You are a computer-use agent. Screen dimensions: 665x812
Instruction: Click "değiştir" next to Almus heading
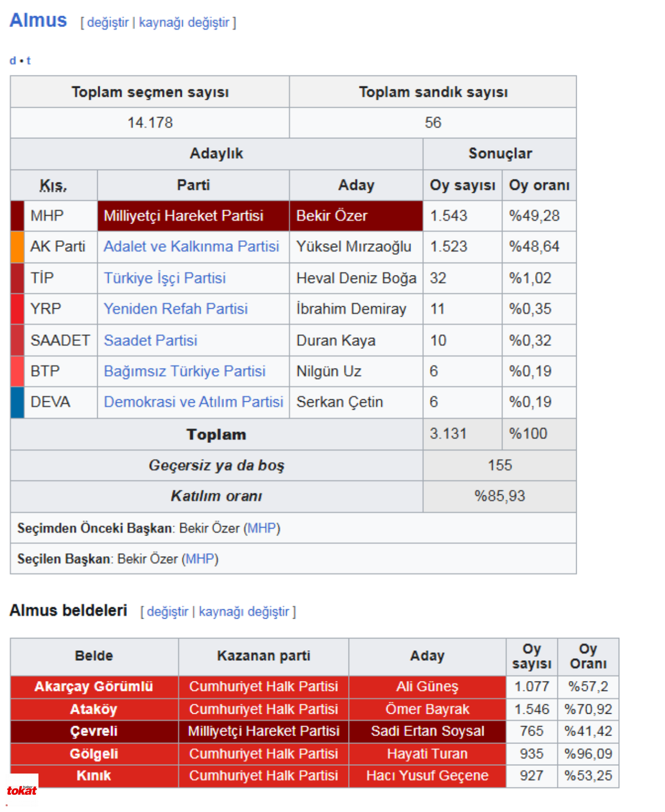tap(108, 22)
